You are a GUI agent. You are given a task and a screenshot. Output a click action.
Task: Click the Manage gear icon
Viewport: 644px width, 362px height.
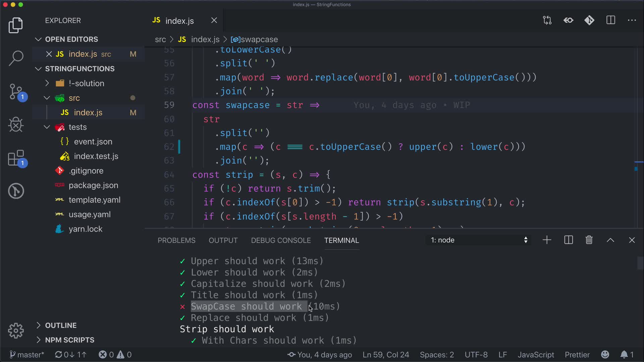point(16,331)
